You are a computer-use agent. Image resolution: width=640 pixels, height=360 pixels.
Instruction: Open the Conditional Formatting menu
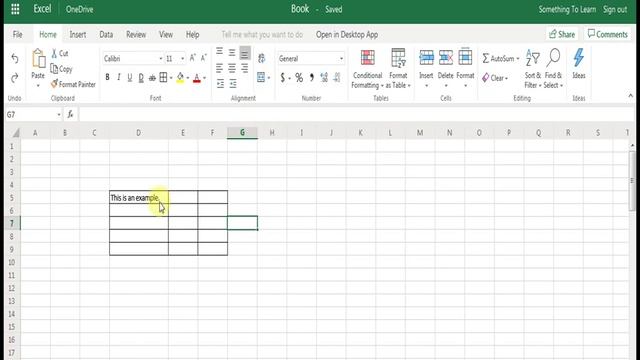pyautogui.click(x=367, y=69)
